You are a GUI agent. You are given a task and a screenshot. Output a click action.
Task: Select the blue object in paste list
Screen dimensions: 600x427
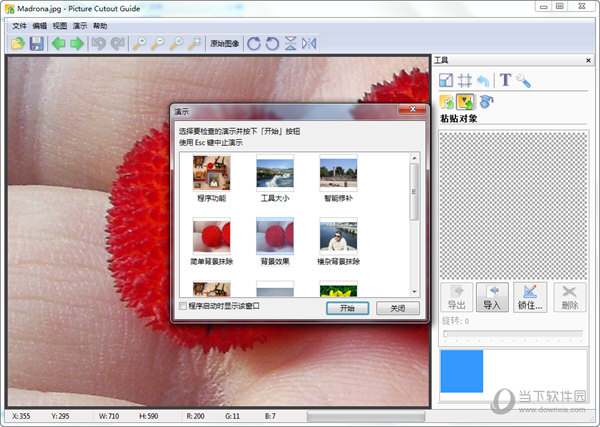[461, 371]
